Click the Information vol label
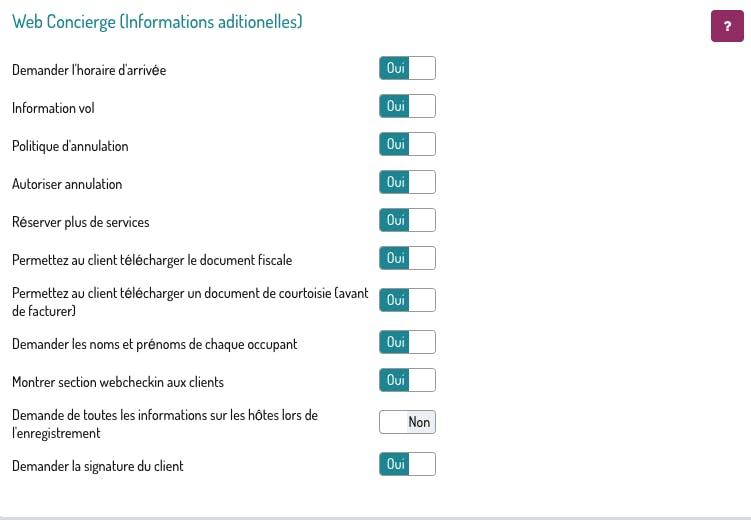 [53, 108]
